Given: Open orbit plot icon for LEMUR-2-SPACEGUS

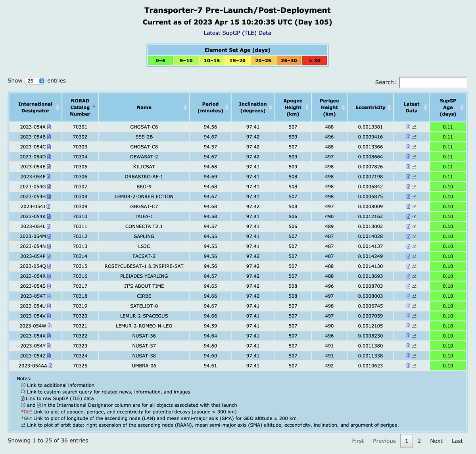Looking at the screenshot, I should (414, 316).
